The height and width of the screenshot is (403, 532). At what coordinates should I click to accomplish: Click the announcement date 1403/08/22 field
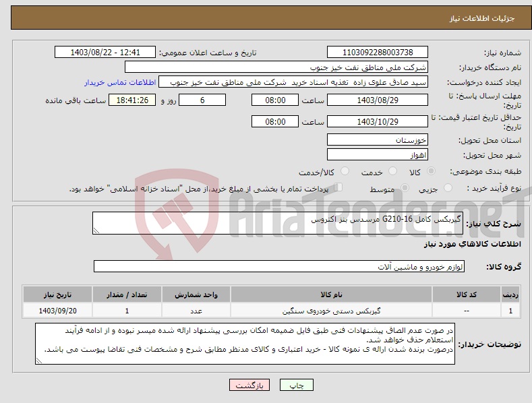click(x=105, y=53)
